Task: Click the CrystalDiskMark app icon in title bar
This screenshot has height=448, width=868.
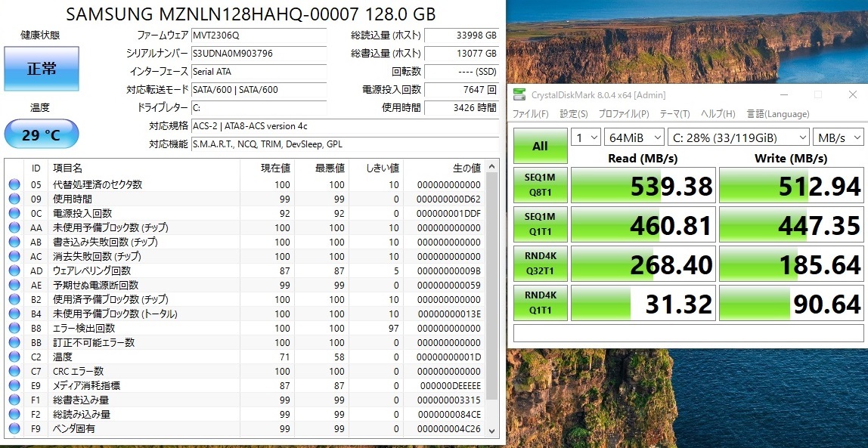Action: [519, 94]
